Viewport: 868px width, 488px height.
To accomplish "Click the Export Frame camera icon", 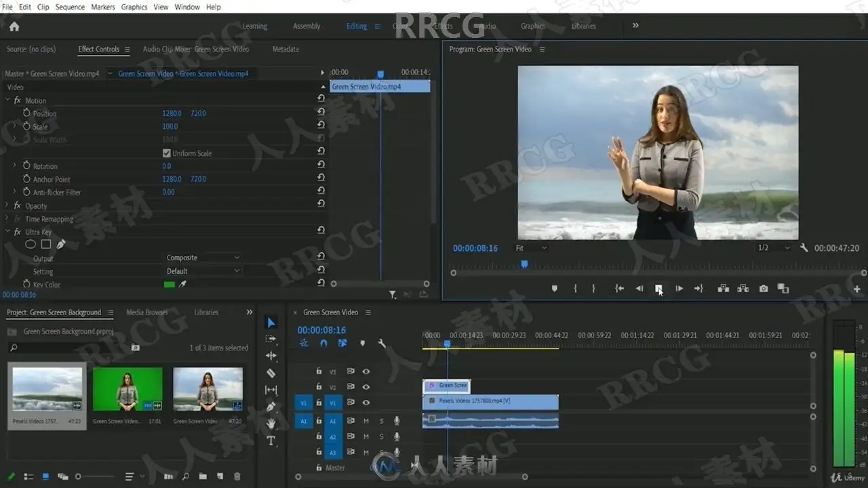I will tap(764, 289).
